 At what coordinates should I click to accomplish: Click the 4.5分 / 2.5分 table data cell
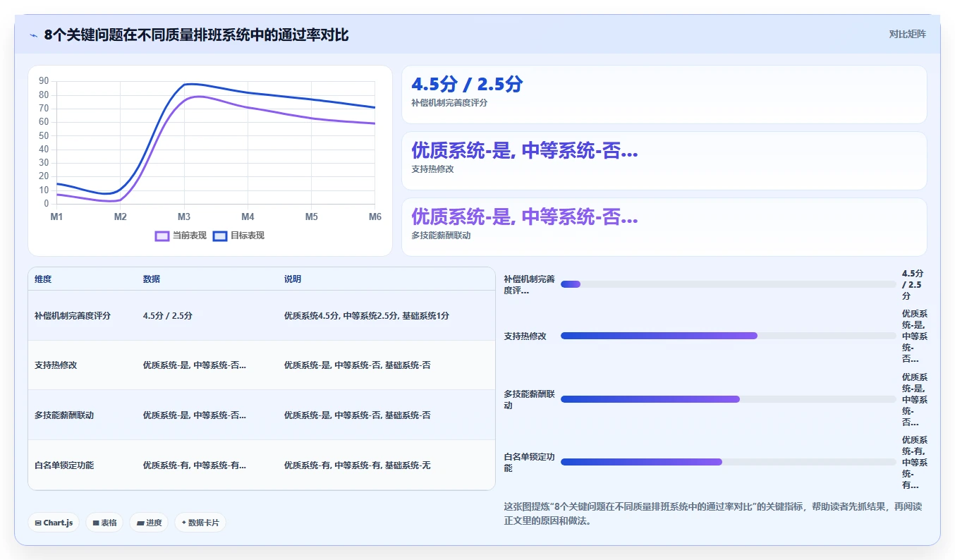[x=168, y=316]
